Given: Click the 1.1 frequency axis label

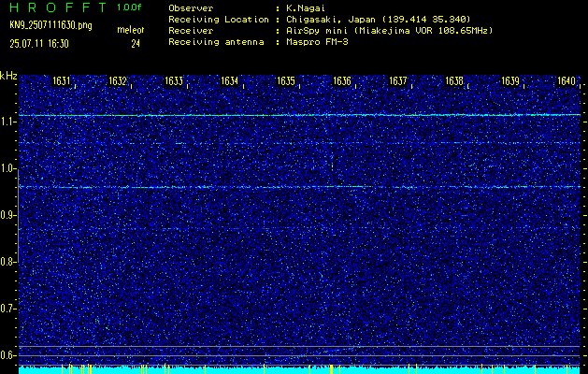Looking at the screenshot, I should click(x=7, y=122).
